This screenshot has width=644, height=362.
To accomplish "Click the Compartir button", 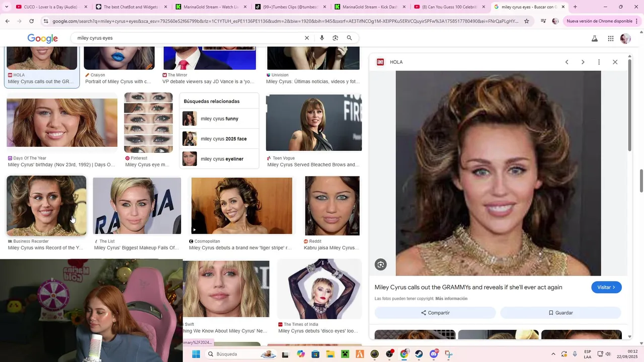I will coord(435,313).
